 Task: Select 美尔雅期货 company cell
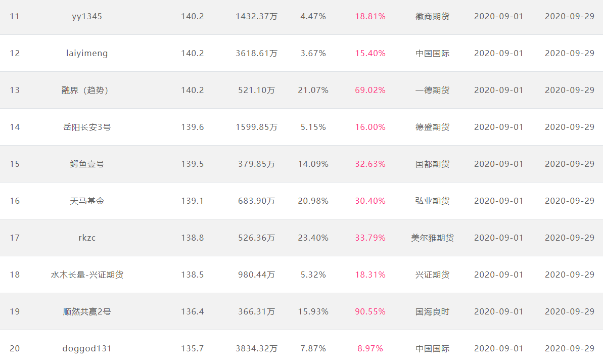[x=432, y=238]
